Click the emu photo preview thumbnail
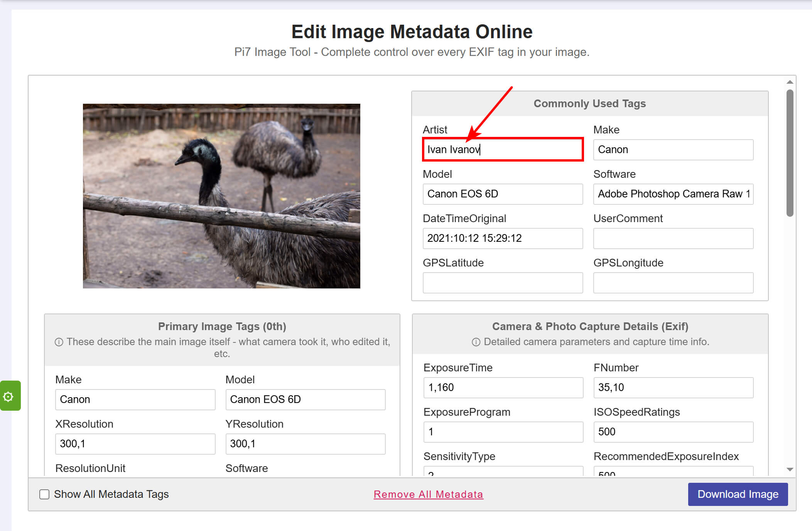 [221, 196]
